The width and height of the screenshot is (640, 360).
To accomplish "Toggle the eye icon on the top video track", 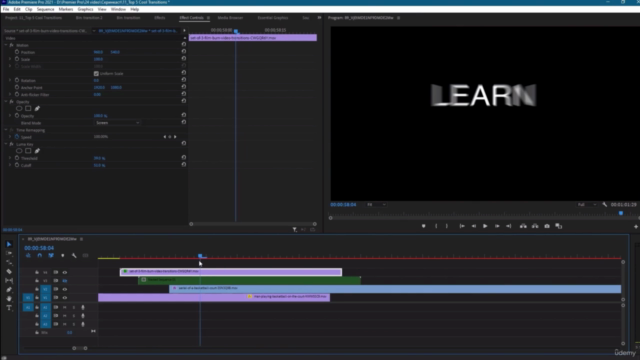I will [64, 272].
